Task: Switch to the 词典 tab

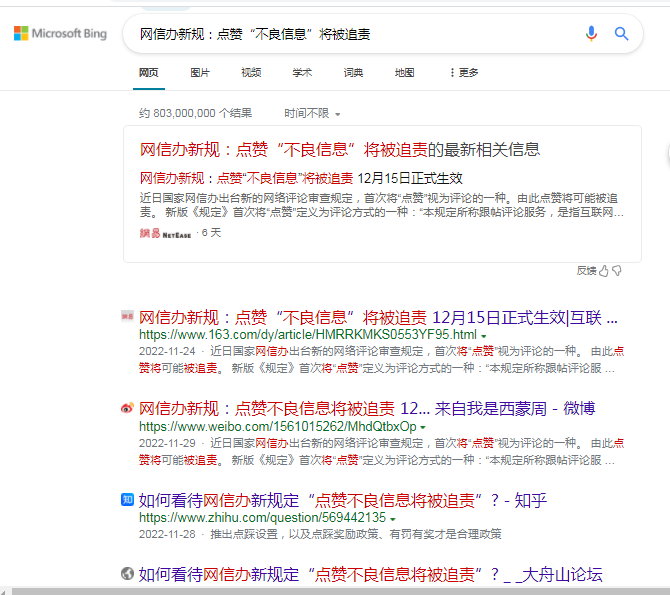Action: click(x=353, y=73)
